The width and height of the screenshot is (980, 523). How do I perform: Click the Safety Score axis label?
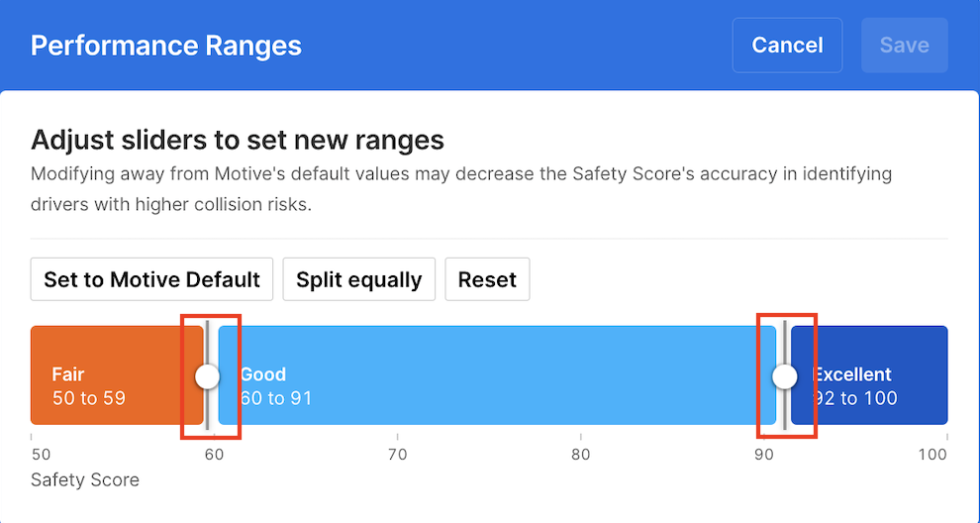click(85, 480)
